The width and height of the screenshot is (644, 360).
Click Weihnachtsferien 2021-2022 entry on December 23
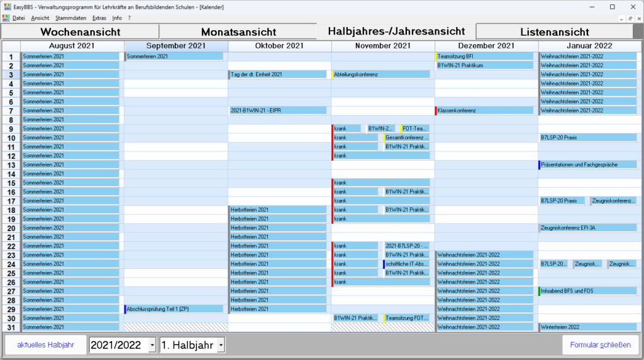[484, 255]
